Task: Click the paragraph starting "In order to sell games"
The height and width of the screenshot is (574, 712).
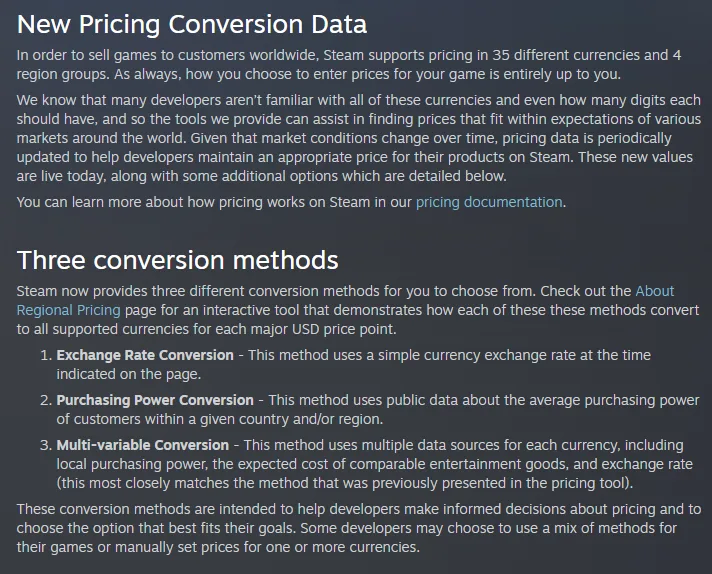Action: pyautogui.click(x=300, y=63)
